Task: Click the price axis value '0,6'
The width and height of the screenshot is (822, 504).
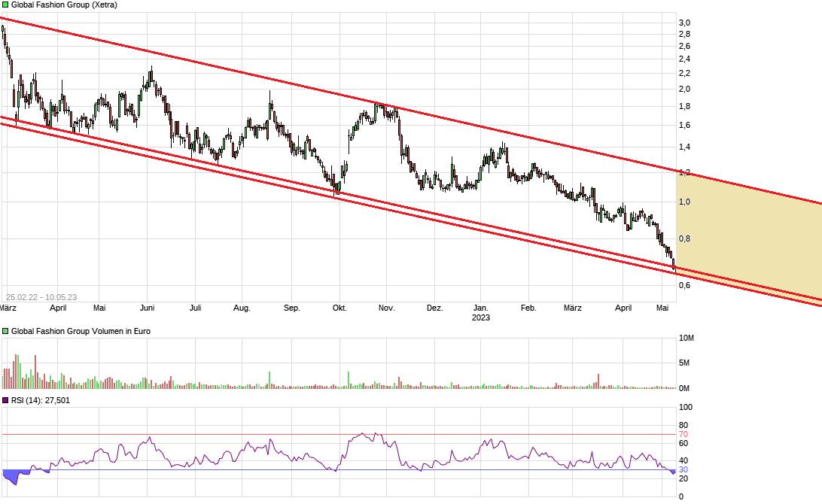Action: pyautogui.click(x=685, y=286)
